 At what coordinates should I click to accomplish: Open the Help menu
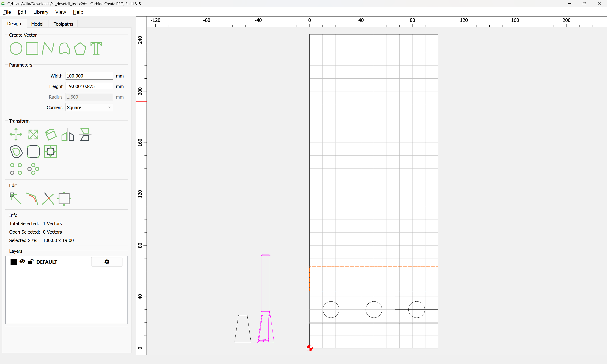point(78,12)
